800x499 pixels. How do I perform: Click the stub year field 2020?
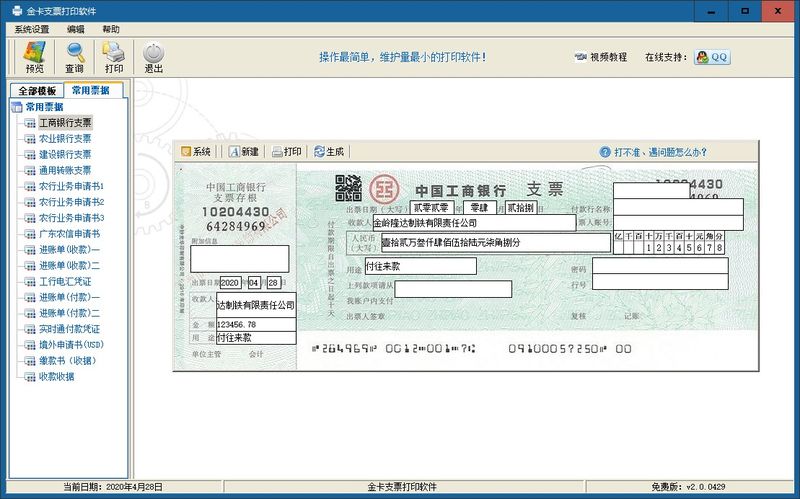230,283
